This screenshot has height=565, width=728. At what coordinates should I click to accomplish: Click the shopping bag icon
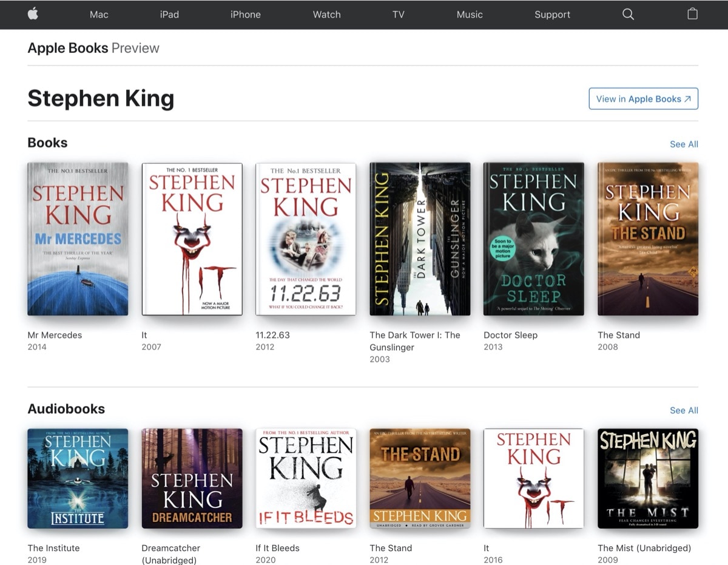[x=692, y=15]
